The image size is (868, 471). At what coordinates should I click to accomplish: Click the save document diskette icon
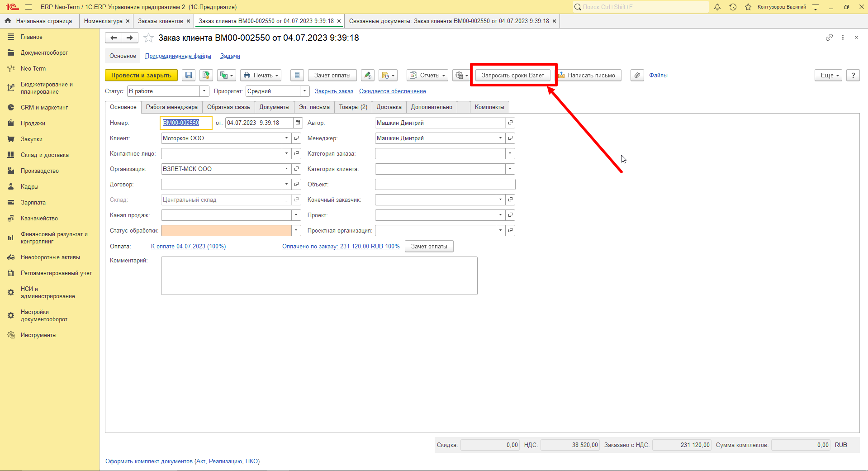(189, 76)
